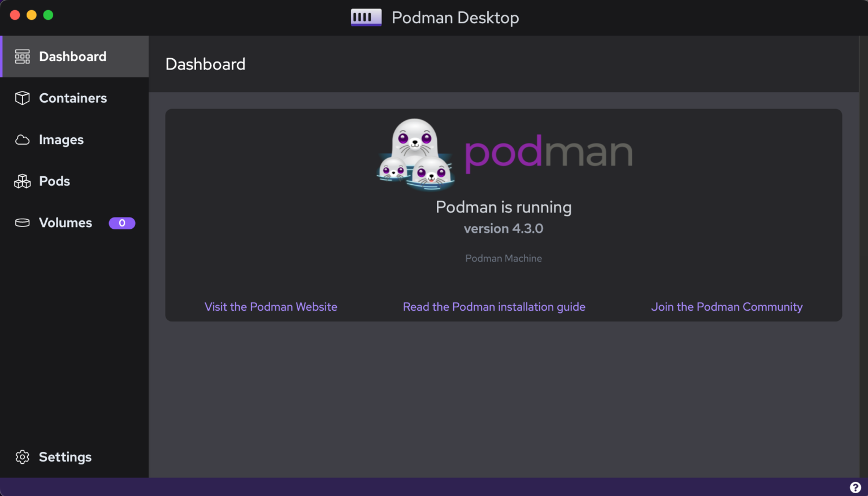Screen dimensions: 868x496
Task: Click the Containers box icon
Action: click(x=22, y=98)
